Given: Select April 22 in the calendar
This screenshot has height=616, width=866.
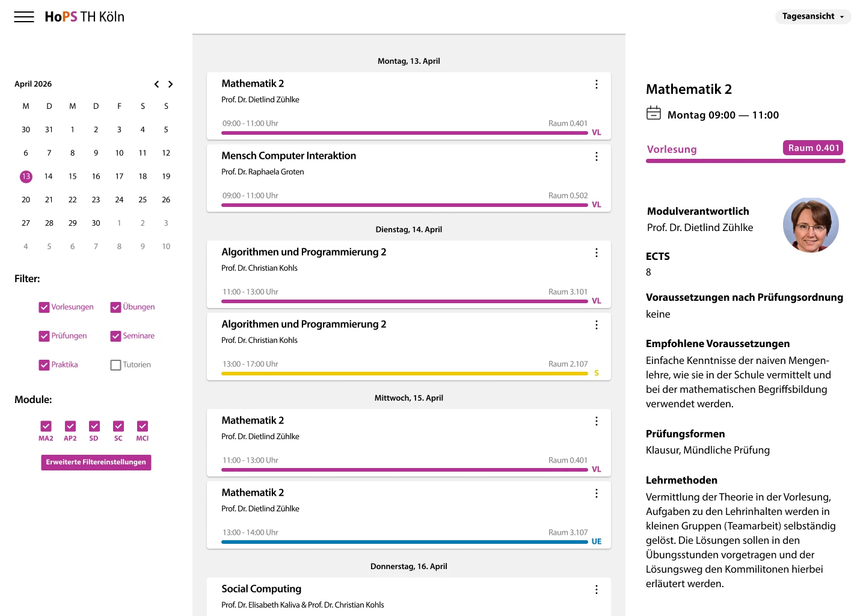Looking at the screenshot, I should [x=73, y=200].
